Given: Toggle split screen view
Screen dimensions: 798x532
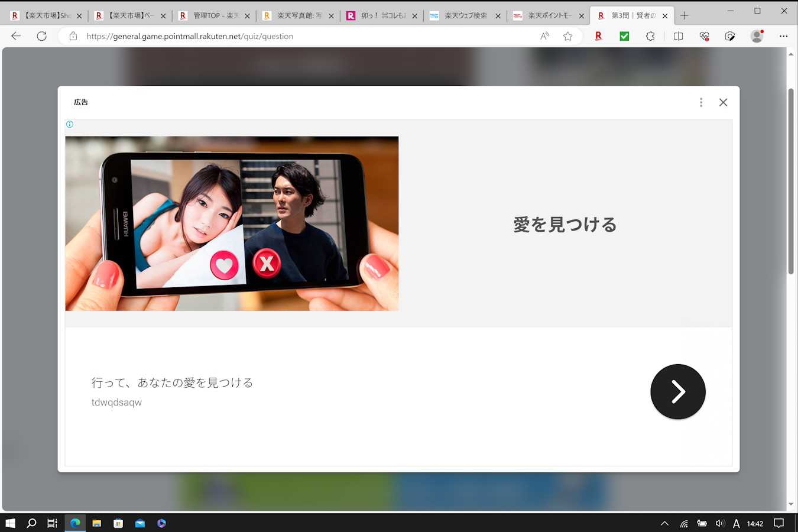Looking at the screenshot, I should point(678,36).
